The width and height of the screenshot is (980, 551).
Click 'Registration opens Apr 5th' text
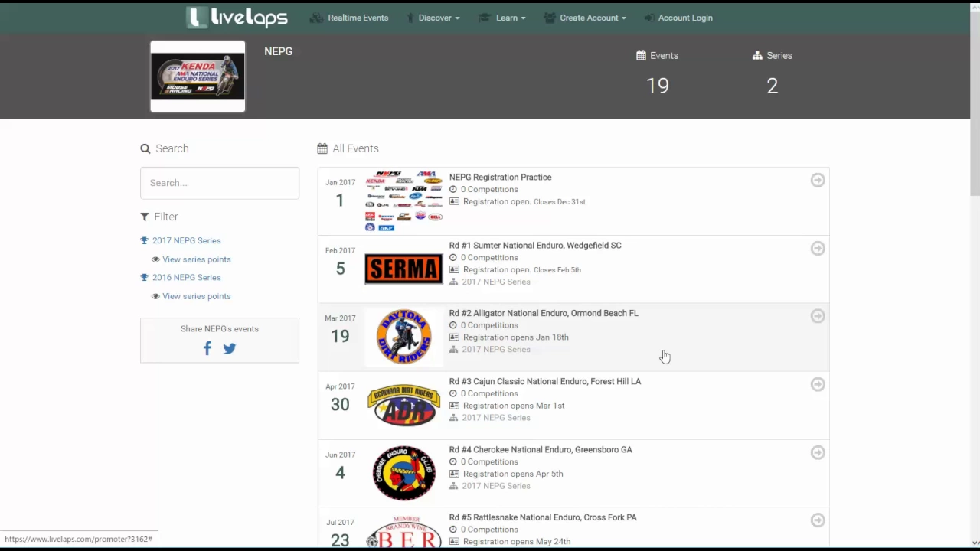513,474
